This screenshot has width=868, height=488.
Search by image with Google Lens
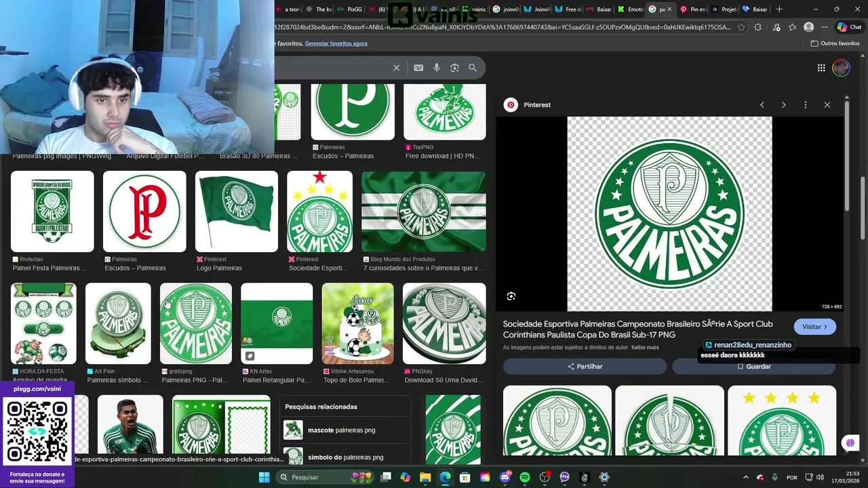point(454,68)
